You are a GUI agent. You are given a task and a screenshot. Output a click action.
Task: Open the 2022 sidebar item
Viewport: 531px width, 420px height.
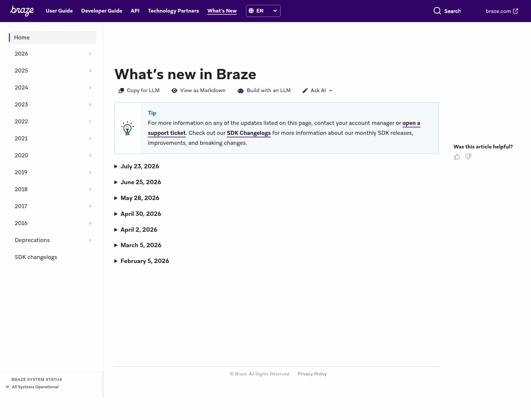tap(52, 122)
